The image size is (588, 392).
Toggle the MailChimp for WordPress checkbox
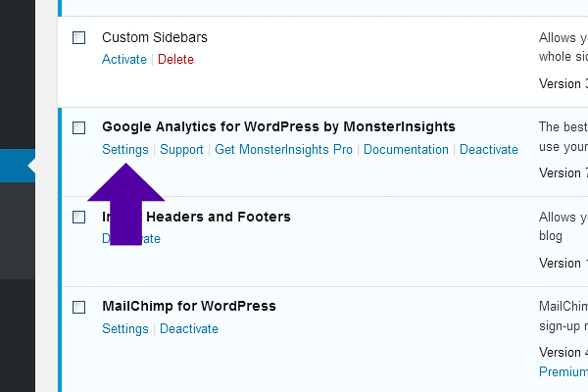[79, 307]
